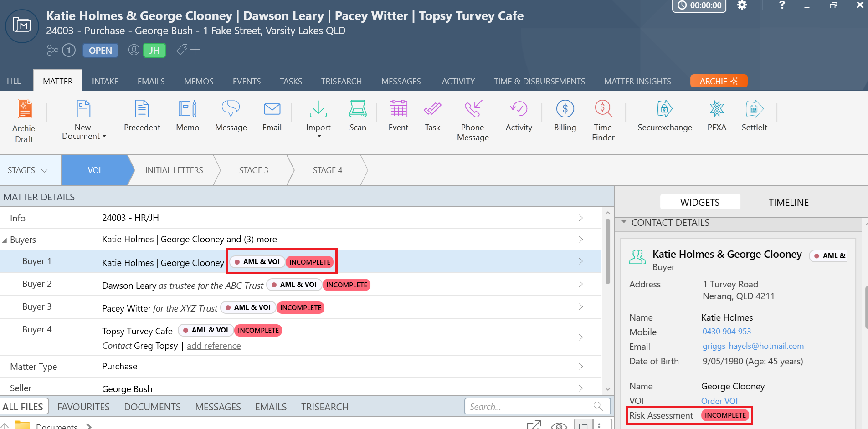The width and height of the screenshot is (868, 429).
Task: Click the PEXA ribbon icon
Action: pos(717,109)
